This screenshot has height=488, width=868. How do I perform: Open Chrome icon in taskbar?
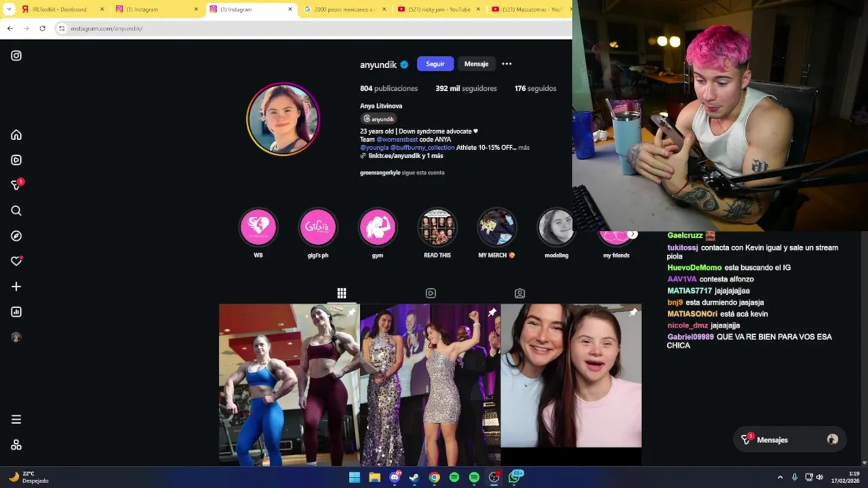[x=435, y=477]
